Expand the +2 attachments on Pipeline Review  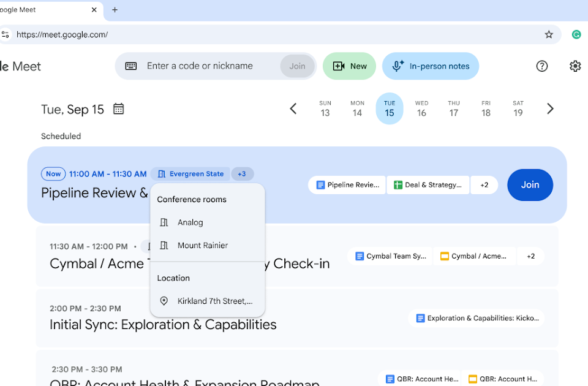pyautogui.click(x=484, y=185)
